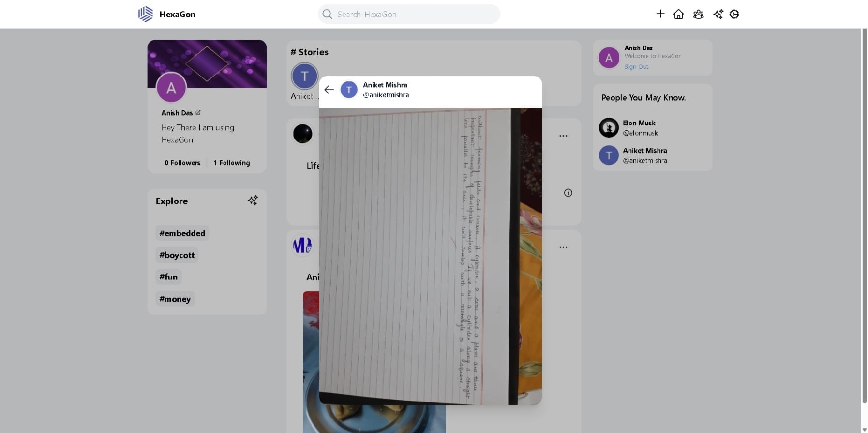Click the Sign Out link
Image resolution: width=868 pixels, height=433 pixels.
tap(636, 67)
